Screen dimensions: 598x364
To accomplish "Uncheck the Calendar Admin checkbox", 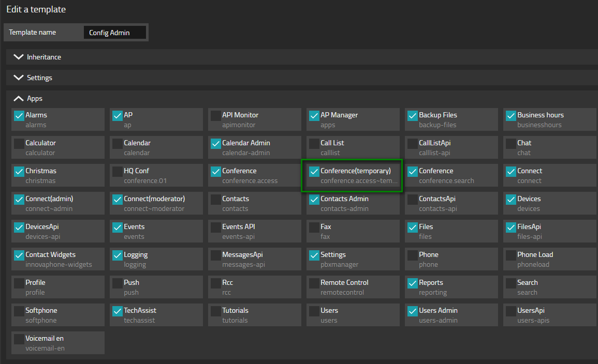I will point(216,144).
